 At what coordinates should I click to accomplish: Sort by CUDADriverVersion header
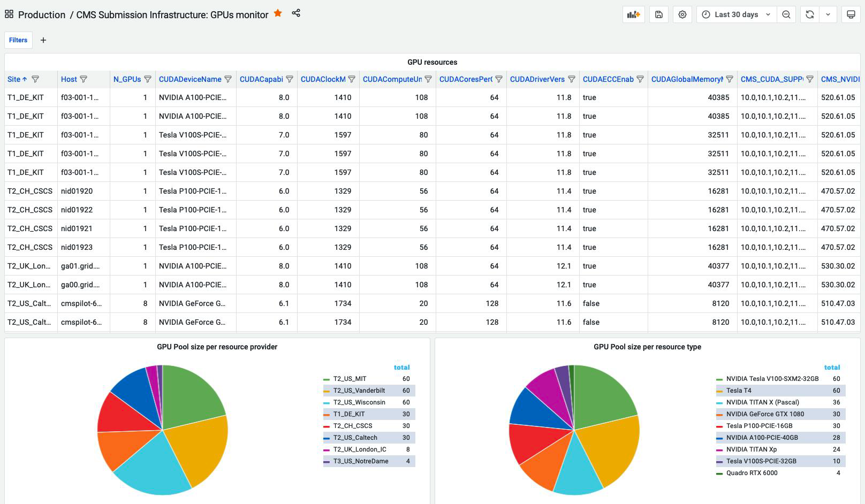537,79
